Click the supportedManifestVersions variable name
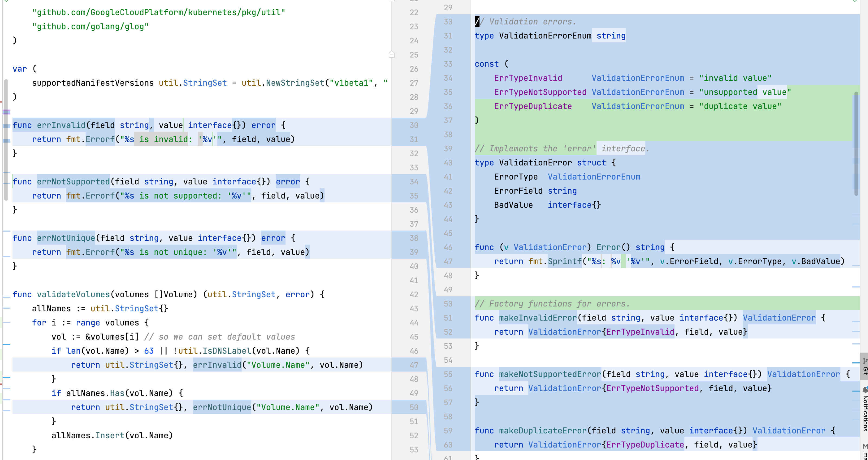The image size is (868, 460). tap(93, 83)
